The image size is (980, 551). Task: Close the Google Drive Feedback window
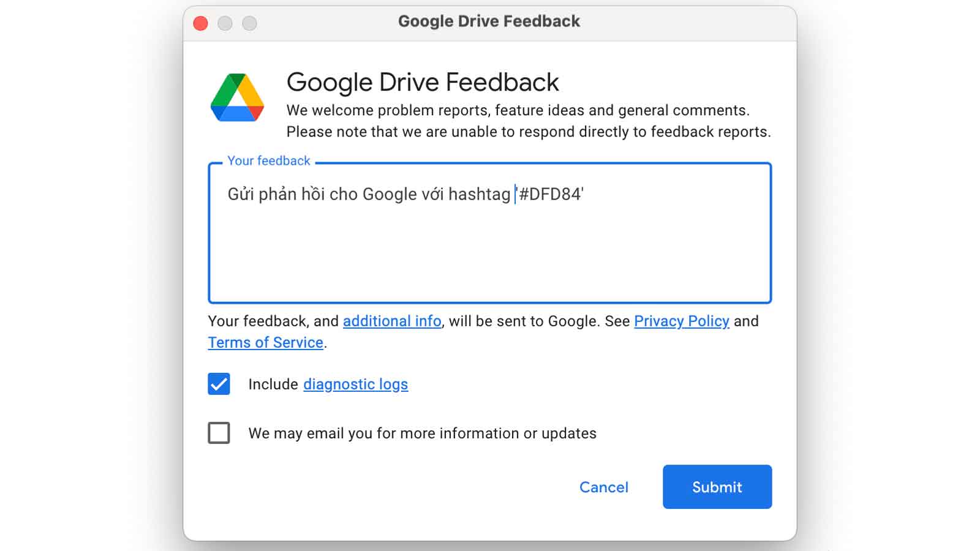point(200,23)
